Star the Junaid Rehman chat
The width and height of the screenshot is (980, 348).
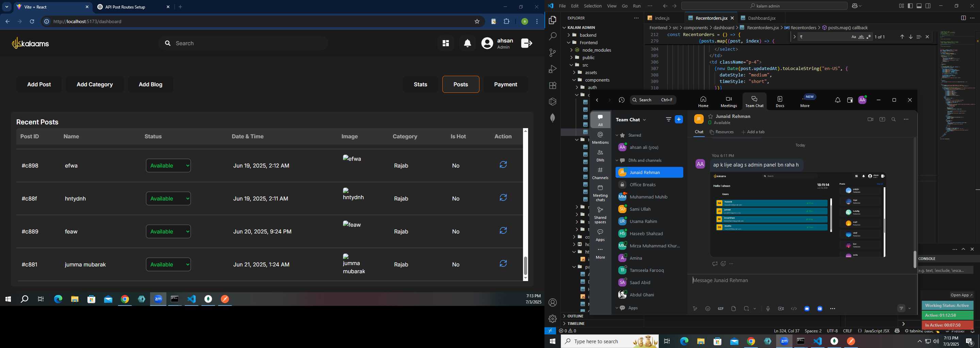tap(710, 116)
